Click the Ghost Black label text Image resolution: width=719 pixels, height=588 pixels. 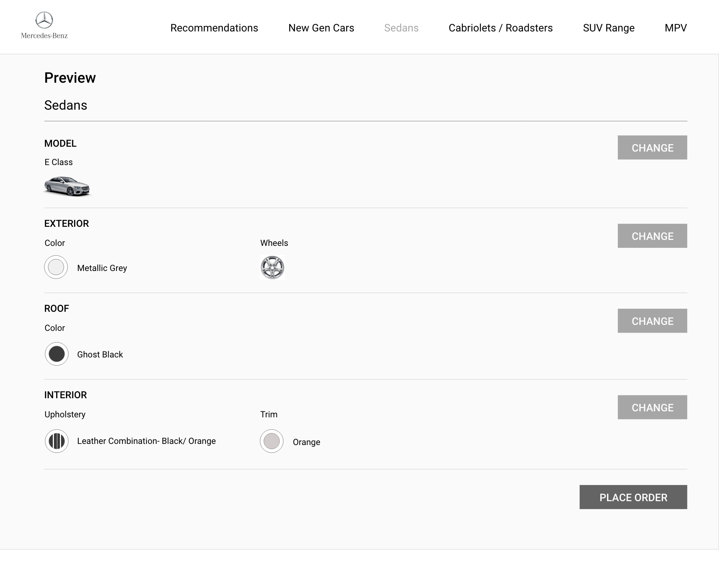point(100,354)
